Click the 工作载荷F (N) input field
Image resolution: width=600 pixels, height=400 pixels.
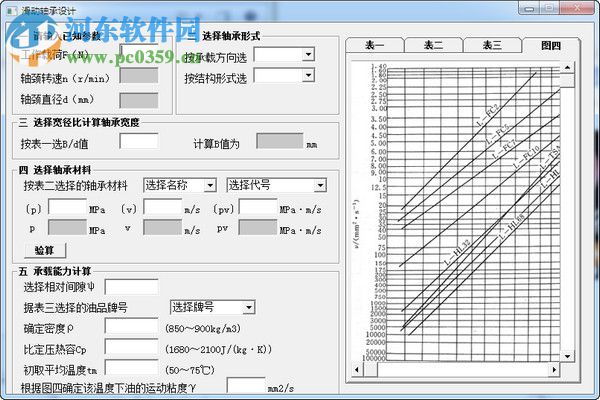click(x=139, y=52)
